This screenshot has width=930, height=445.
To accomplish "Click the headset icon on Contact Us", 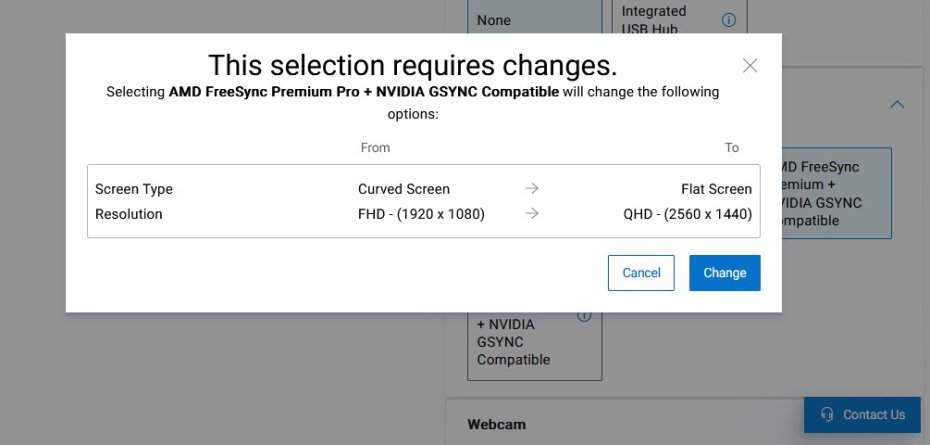I will pyautogui.click(x=826, y=415).
